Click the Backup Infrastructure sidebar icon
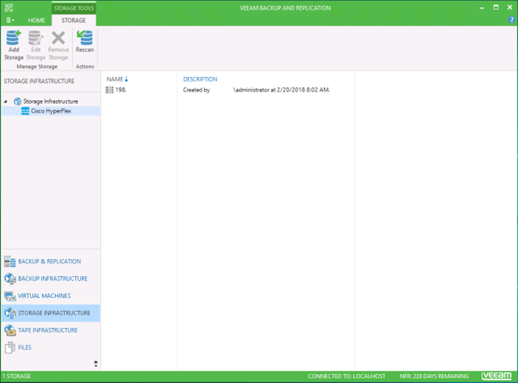The width and height of the screenshot is (518, 383). click(x=10, y=279)
